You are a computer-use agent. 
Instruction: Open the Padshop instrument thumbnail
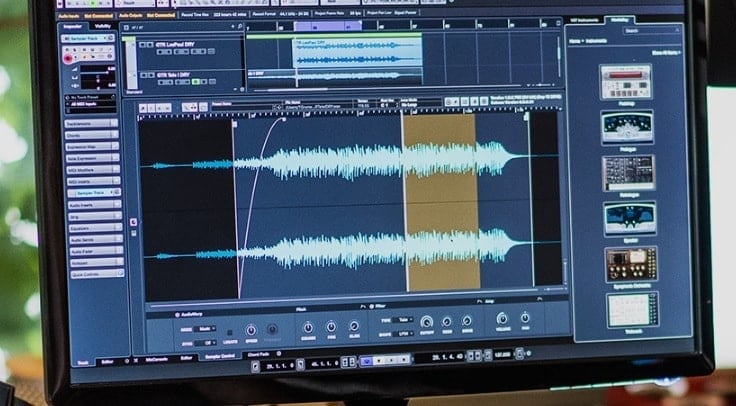625,82
